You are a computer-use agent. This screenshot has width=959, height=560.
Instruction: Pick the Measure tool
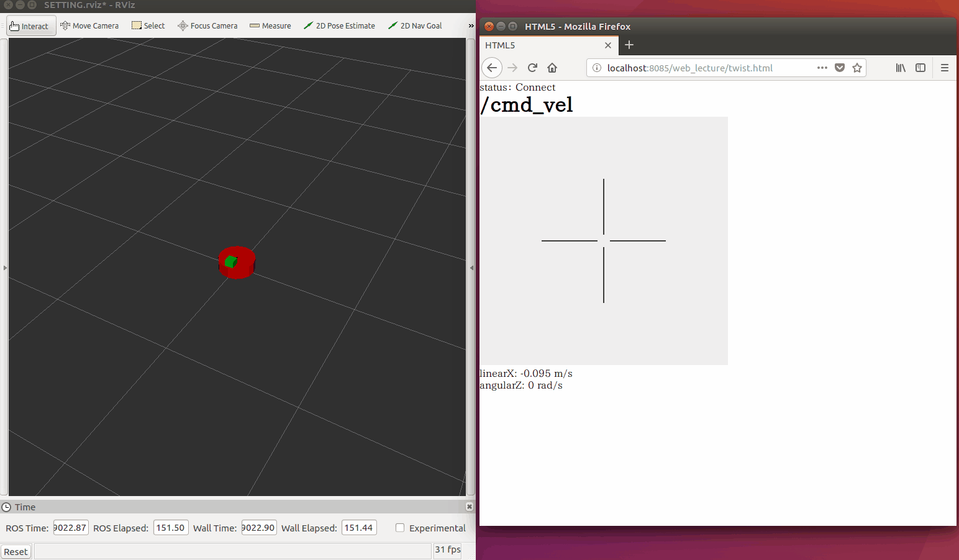coord(270,26)
